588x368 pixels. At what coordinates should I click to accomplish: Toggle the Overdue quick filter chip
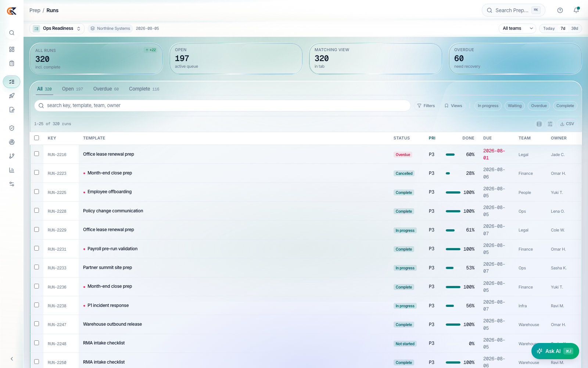pyautogui.click(x=539, y=106)
